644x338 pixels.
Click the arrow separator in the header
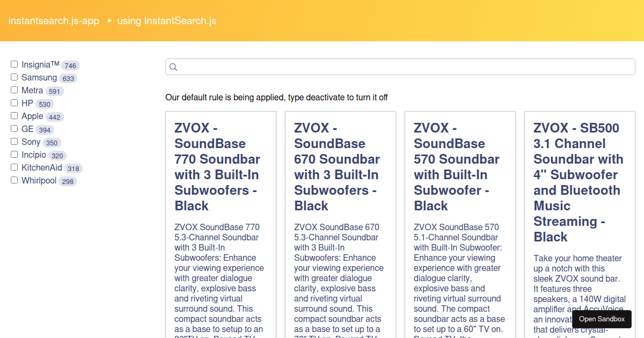coord(109,21)
